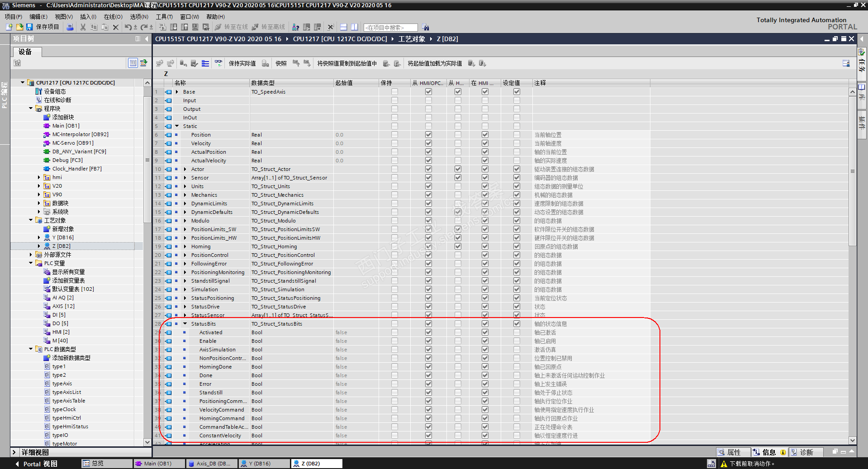
Task: Expand the Z [DB2] tree node
Action: [39, 246]
